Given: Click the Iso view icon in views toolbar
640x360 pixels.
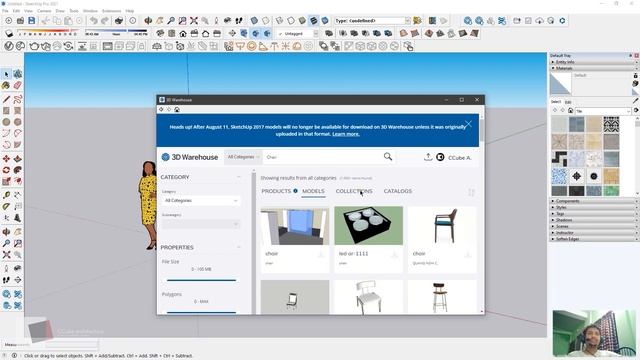Looking at the screenshot, I should click(x=160, y=33).
